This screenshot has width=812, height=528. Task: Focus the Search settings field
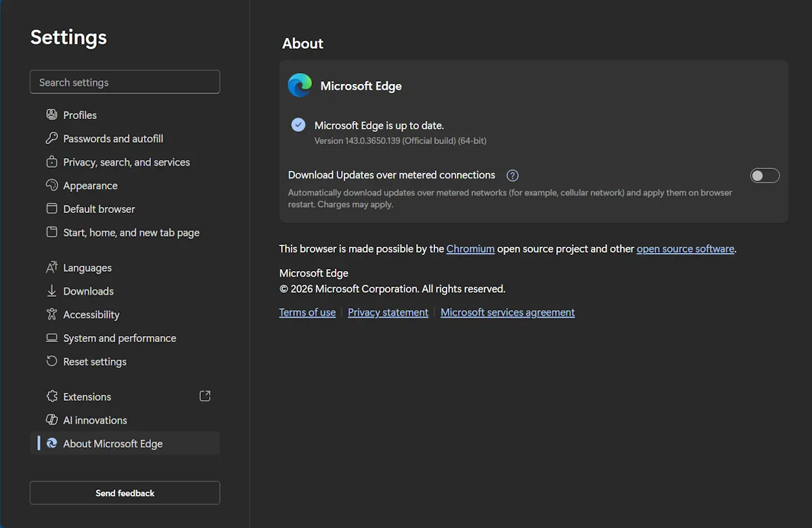[125, 82]
